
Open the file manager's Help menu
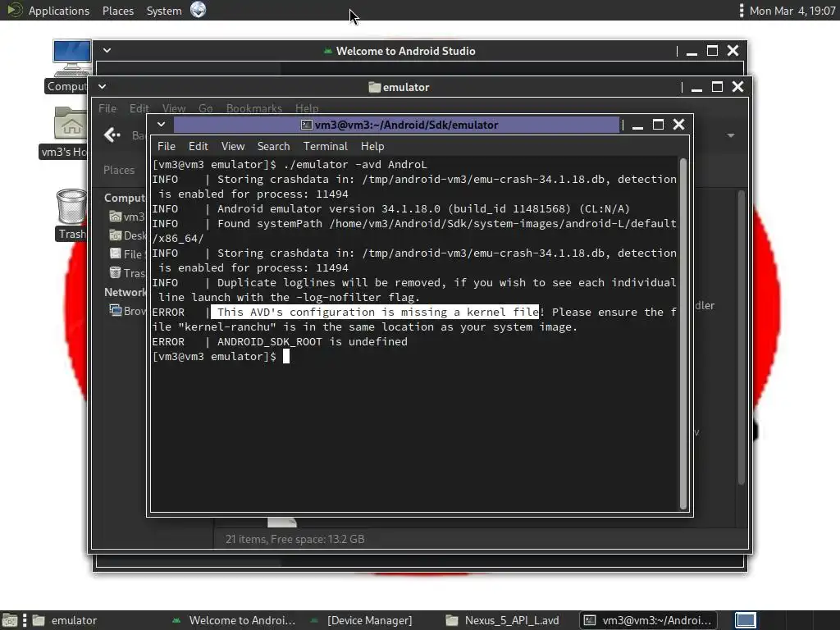coord(307,108)
